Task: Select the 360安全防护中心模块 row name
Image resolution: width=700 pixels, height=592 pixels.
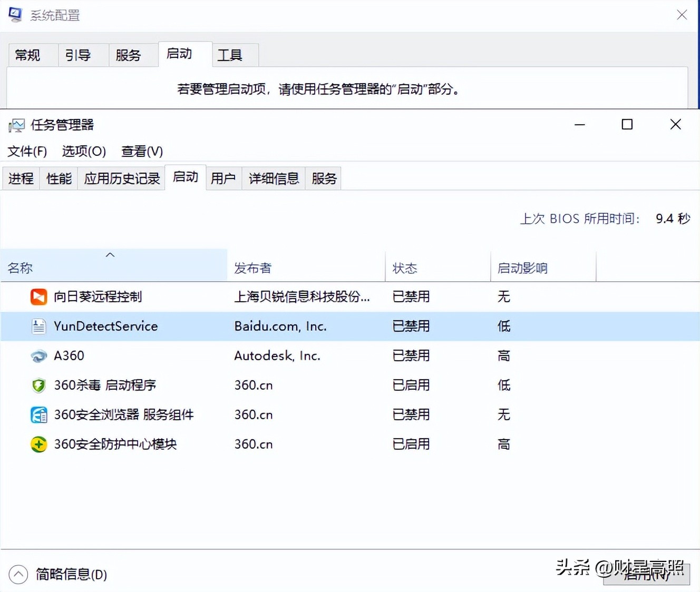Action: tap(115, 445)
